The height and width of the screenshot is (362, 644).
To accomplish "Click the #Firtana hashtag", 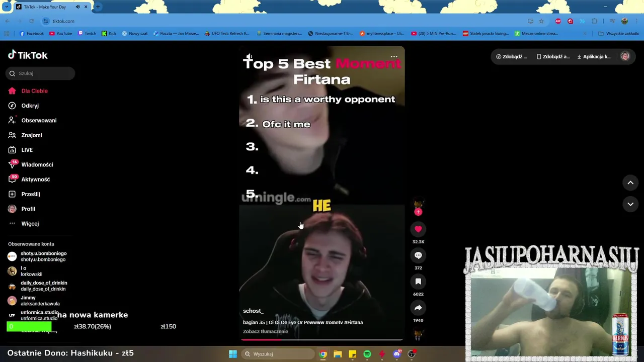I will tap(353, 323).
